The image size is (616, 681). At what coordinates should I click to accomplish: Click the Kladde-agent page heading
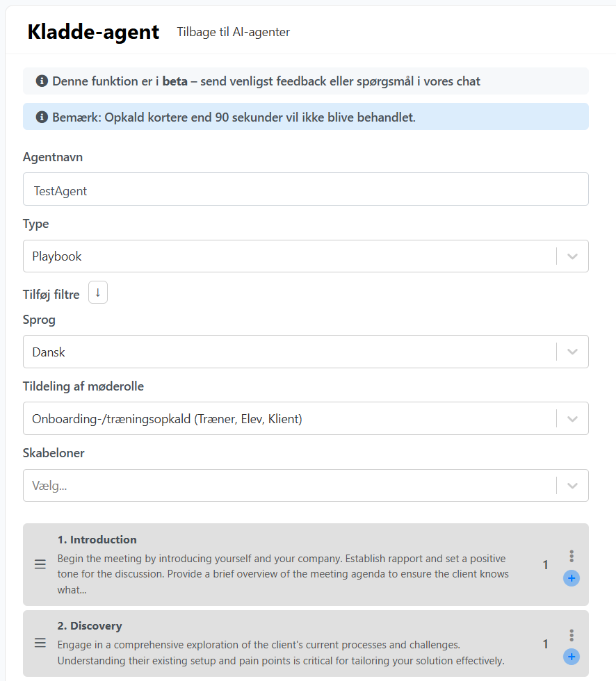[x=93, y=32]
